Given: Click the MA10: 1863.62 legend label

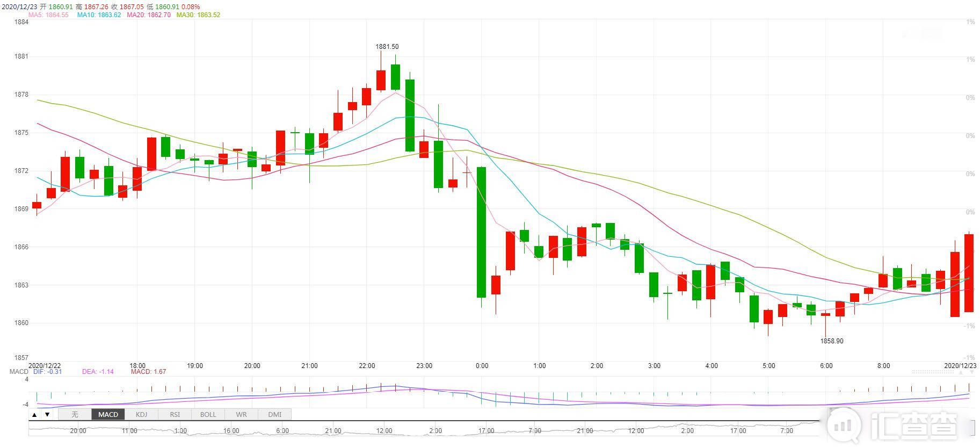Looking at the screenshot, I should point(99,15).
